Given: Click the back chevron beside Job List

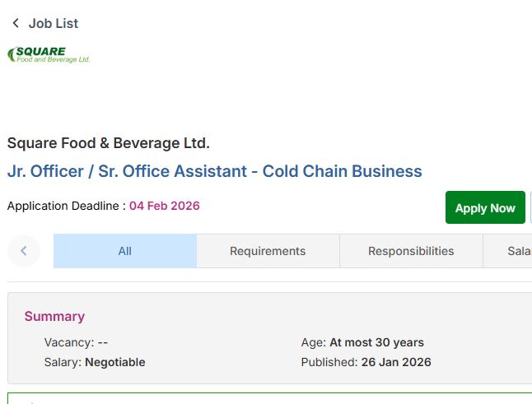Looking at the screenshot, I should coord(15,24).
